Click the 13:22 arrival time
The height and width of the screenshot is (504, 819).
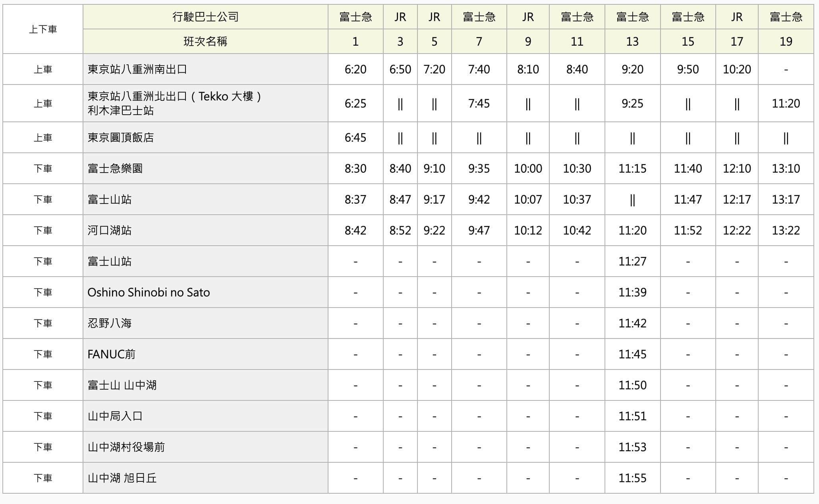786,231
